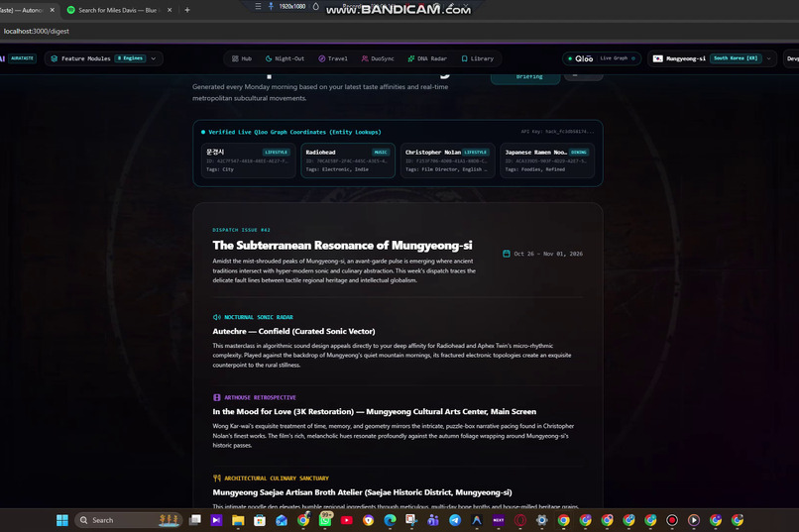The image size is (799, 532).
Task: Expand the Feature Modules dropdown chevron
Action: point(154,58)
